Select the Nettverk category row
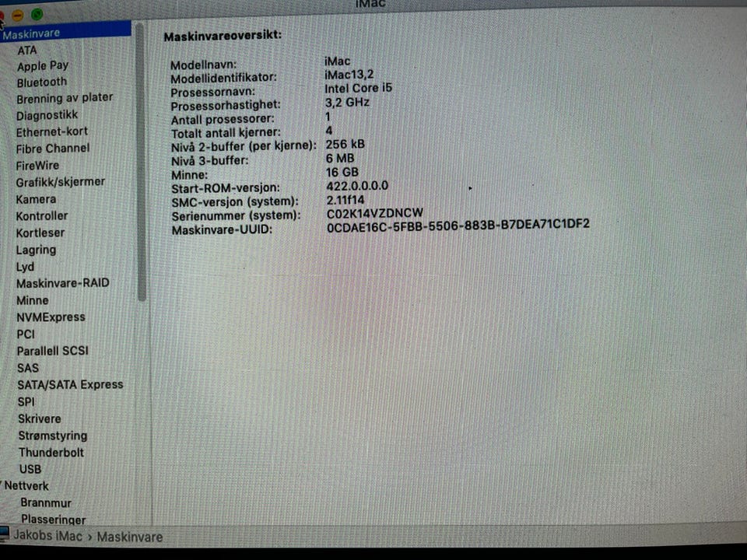The height and width of the screenshot is (560, 747). tap(26, 486)
